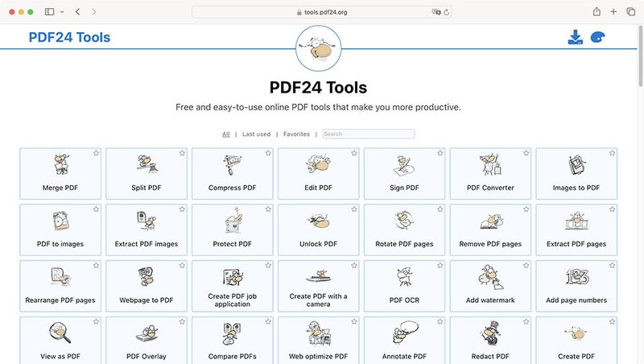
Task: Click the tools Search field
Action: 369,134
